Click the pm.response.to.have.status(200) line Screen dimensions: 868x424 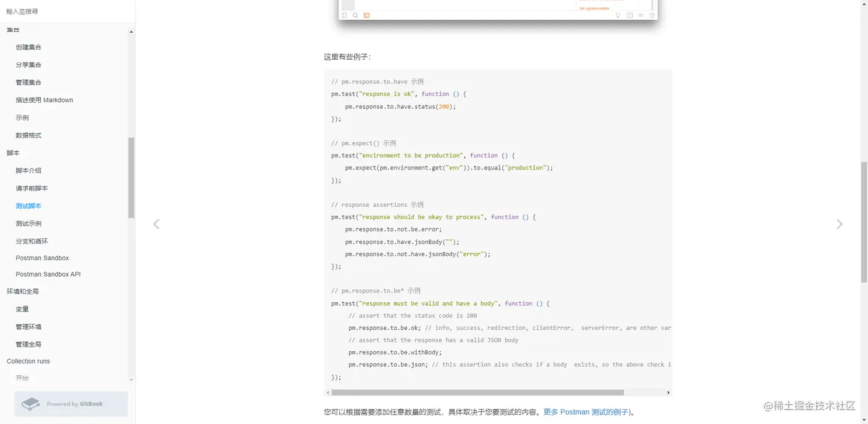[400, 106]
